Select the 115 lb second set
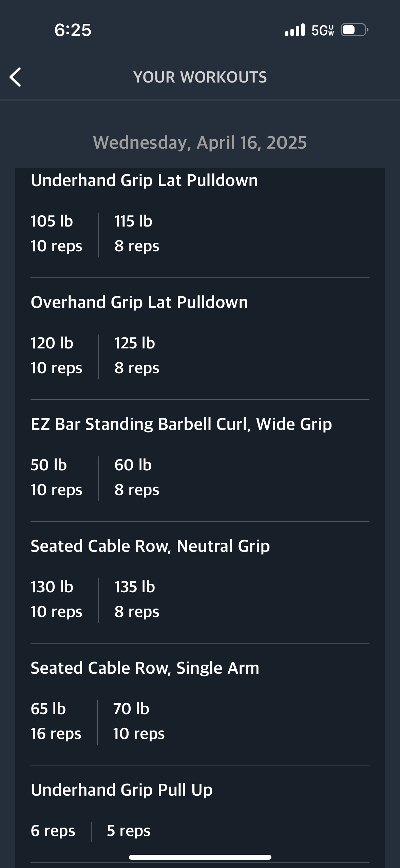Viewport: 400px width, 868px height. tap(133, 221)
